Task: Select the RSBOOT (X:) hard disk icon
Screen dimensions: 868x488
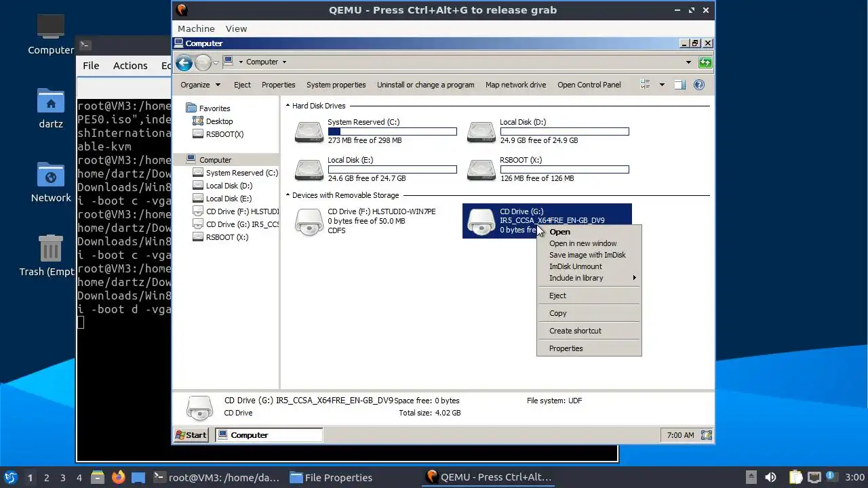Action: point(481,170)
